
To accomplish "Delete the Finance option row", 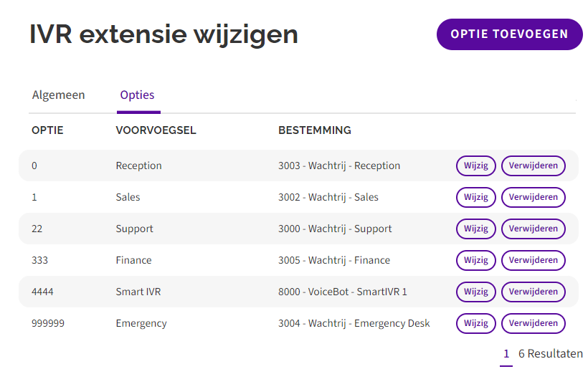I will [x=533, y=260].
